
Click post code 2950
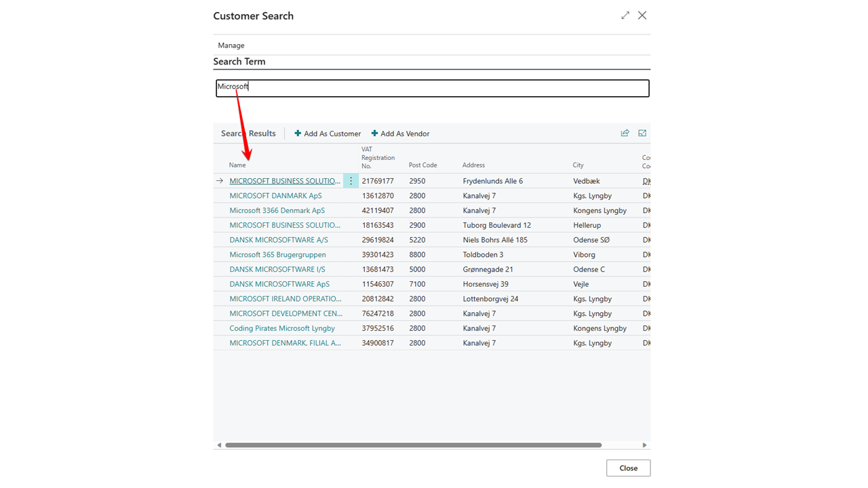(x=417, y=181)
